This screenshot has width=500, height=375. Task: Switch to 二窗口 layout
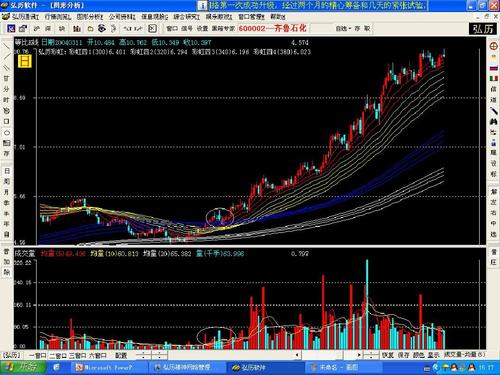tap(58, 355)
